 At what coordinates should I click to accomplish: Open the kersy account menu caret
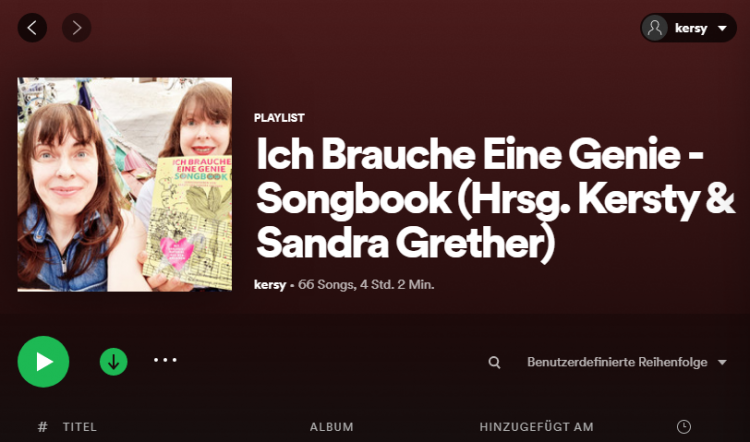pyautogui.click(x=722, y=28)
